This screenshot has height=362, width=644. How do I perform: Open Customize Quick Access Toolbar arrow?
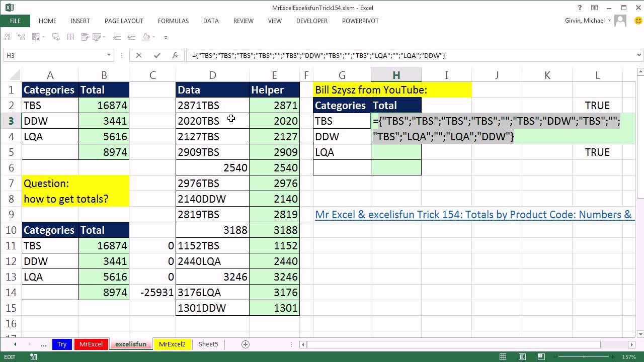tap(166, 38)
